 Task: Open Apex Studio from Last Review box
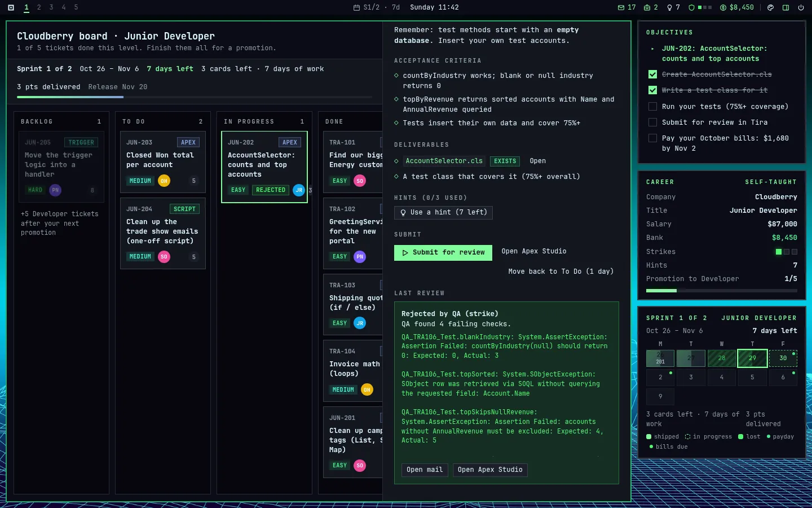click(490, 470)
